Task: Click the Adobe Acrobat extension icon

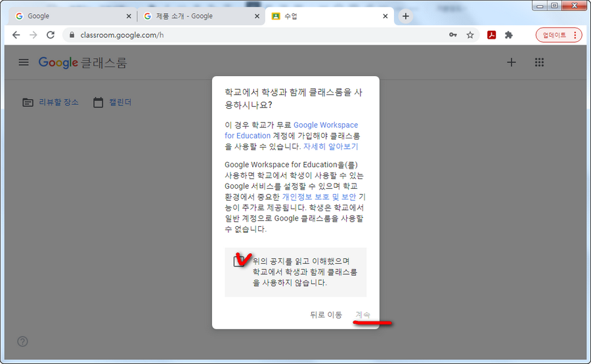Action: pos(491,35)
